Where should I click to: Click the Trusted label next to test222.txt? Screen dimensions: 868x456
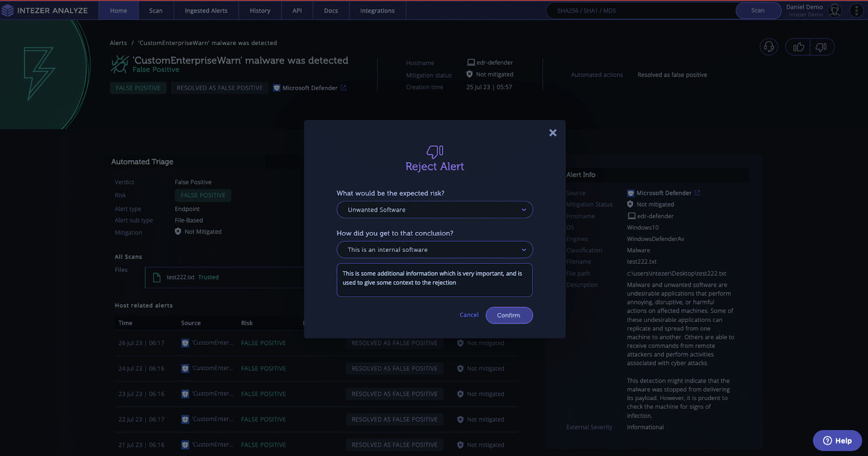click(208, 277)
